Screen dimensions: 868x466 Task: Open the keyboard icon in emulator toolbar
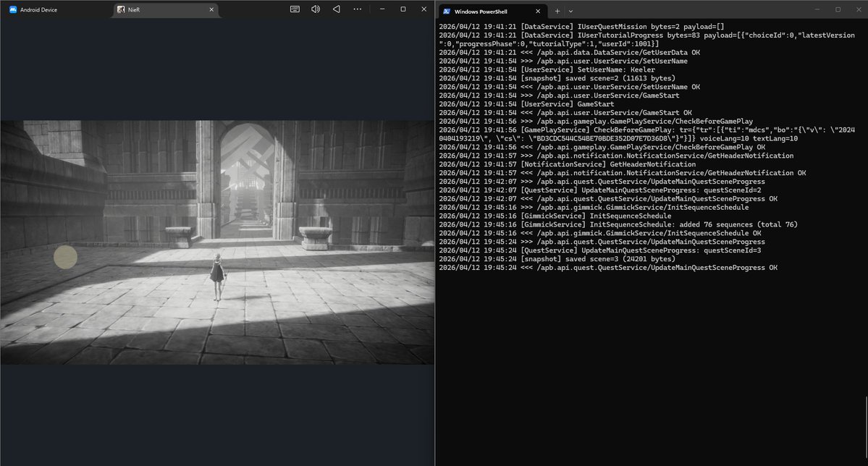tap(295, 9)
